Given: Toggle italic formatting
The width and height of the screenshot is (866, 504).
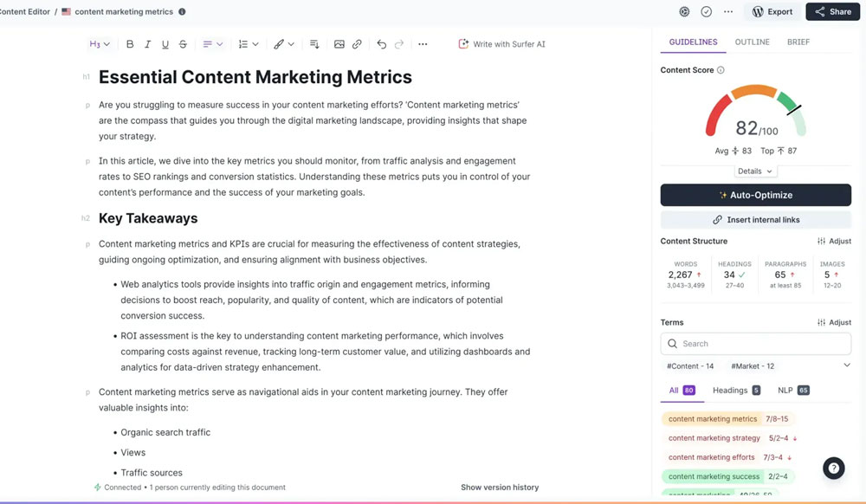Looking at the screenshot, I should (147, 44).
